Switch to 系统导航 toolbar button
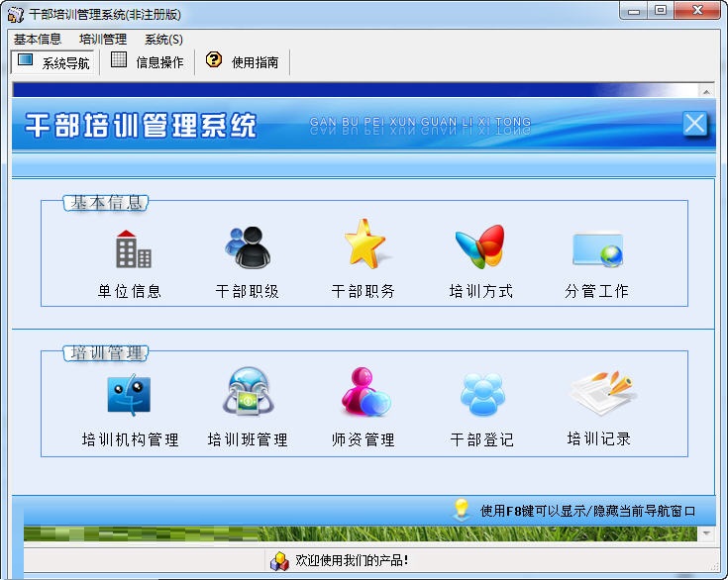The height and width of the screenshot is (580, 728). point(52,62)
